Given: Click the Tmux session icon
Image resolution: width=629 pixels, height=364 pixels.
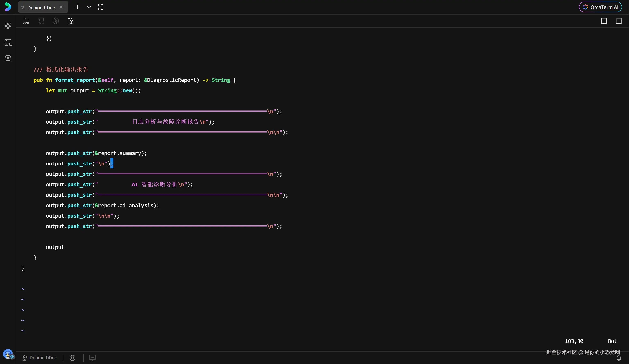Looking at the screenshot, I should click(41, 21).
